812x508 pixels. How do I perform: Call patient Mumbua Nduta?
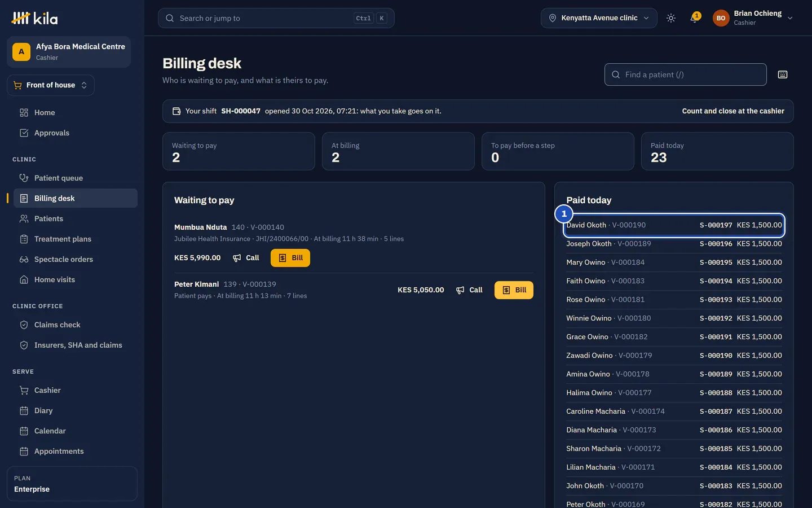coord(246,258)
